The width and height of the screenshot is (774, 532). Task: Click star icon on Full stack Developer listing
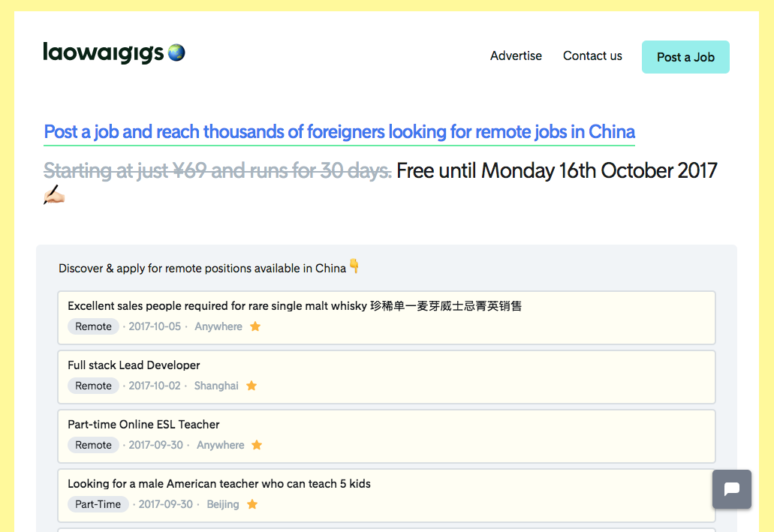click(251, 386)
